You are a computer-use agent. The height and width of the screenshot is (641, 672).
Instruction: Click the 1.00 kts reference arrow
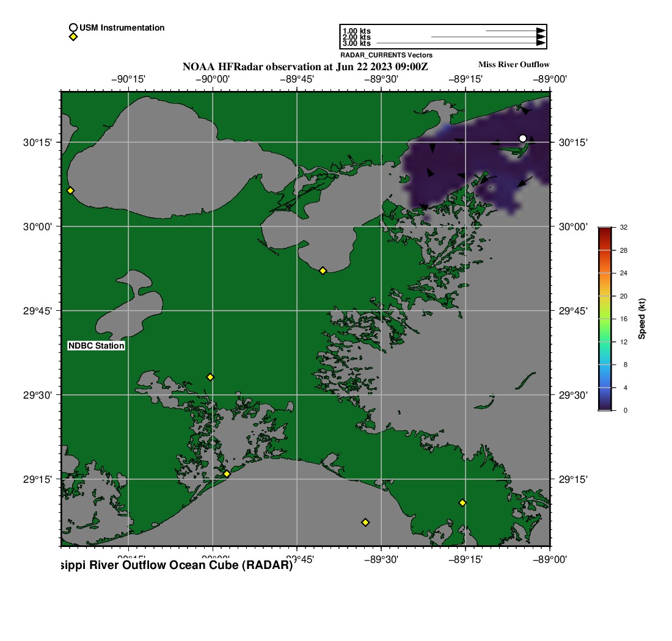click(x=514, y=31)
